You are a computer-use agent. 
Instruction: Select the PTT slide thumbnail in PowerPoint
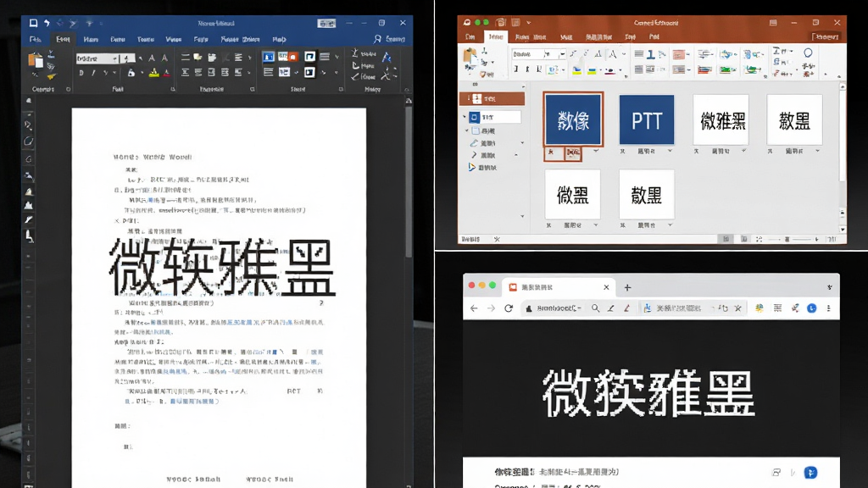coord(647,119)
